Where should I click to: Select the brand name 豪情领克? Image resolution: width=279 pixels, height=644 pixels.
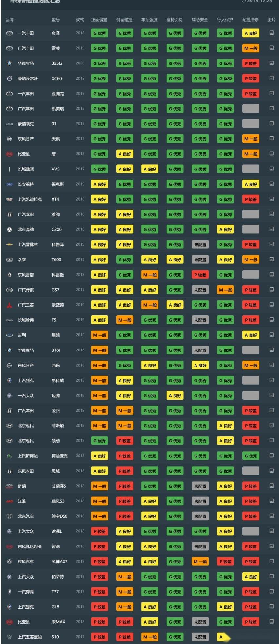tap(26, 124)
